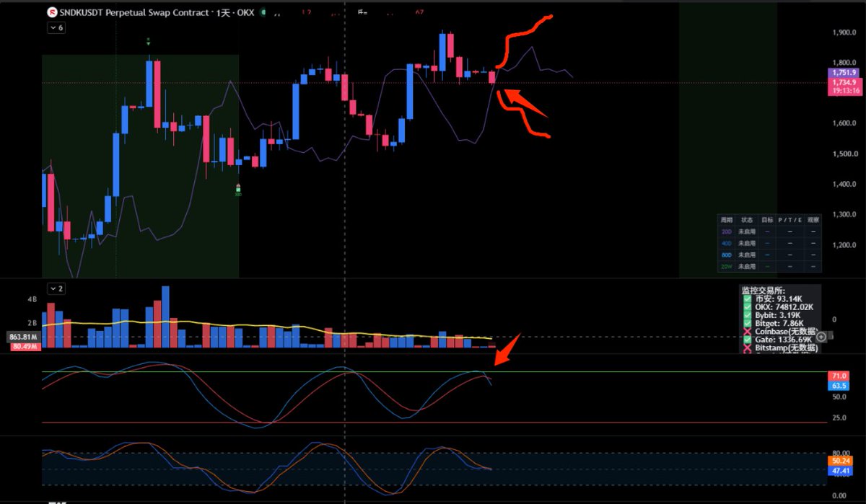Collapse the volume pane legend showing 2
The width and height of the screenshot is (866, 504).
56,288
